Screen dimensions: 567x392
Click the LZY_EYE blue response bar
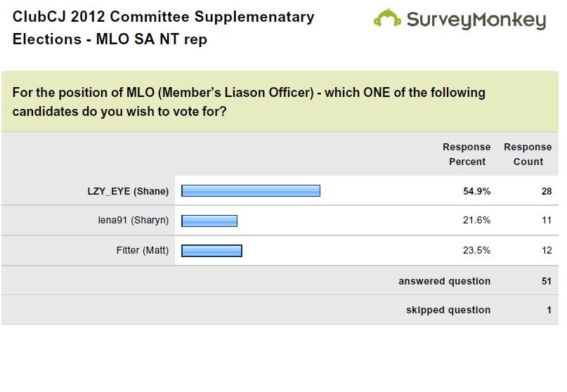(251, 191)
